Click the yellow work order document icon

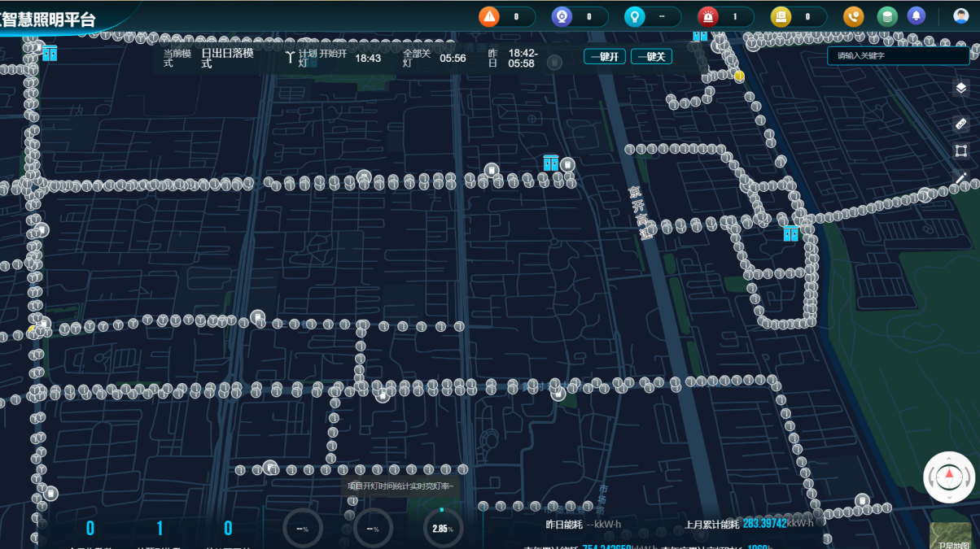(781, 16)
